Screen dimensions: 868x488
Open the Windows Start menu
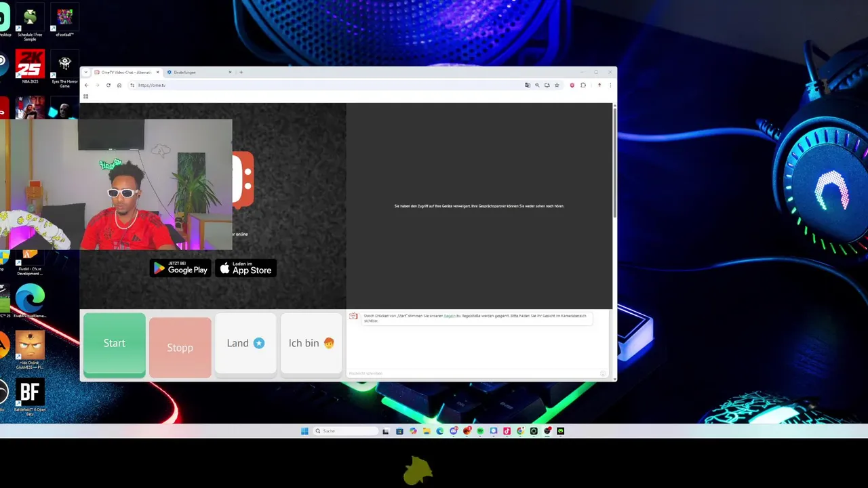[x=304, y=431]
